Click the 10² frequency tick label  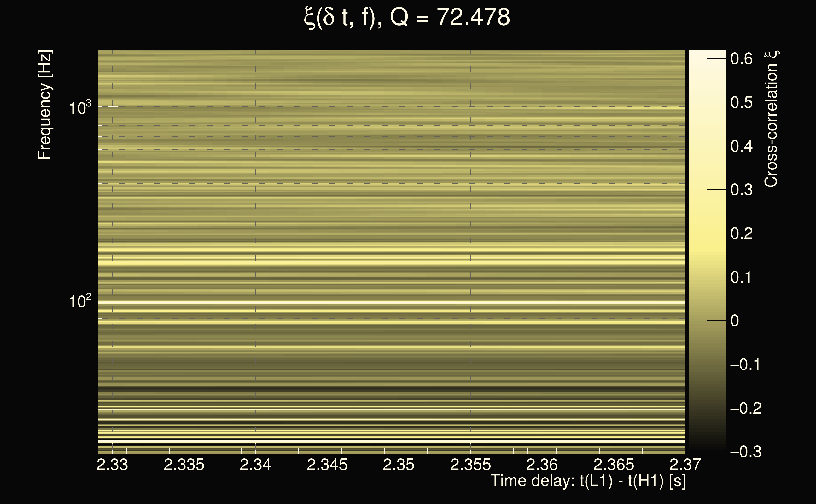click(x=80, y=301)
